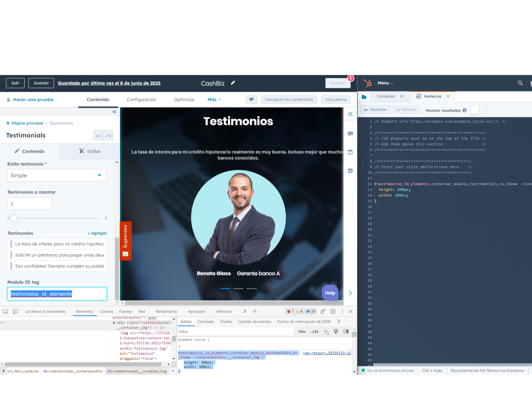The image size is (532, 399).
Task: Select the inspect element picker icon
Action: (x=5, y=311)
